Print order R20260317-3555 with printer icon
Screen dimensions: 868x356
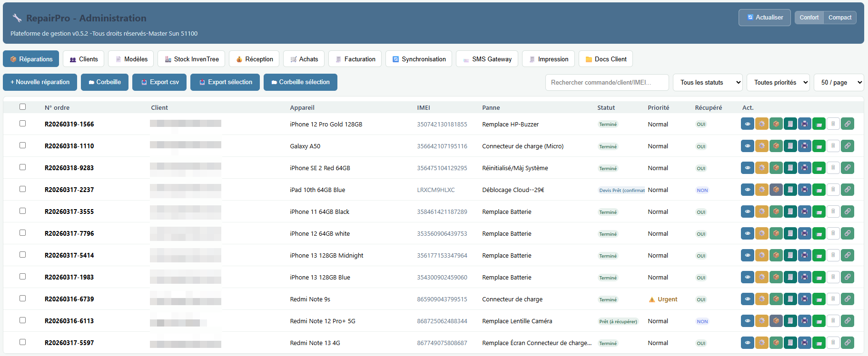coord(804,212)
